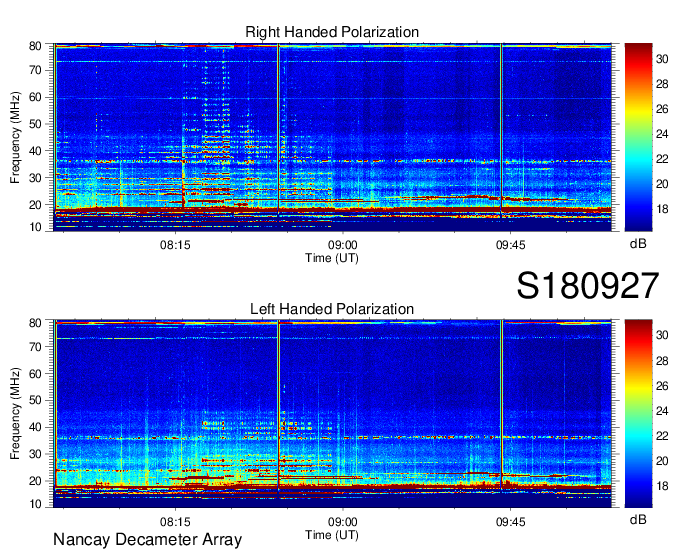Click the Right Handed Polarization spectrogram image
The image size is (680, 552).
[x=332, y=137]
